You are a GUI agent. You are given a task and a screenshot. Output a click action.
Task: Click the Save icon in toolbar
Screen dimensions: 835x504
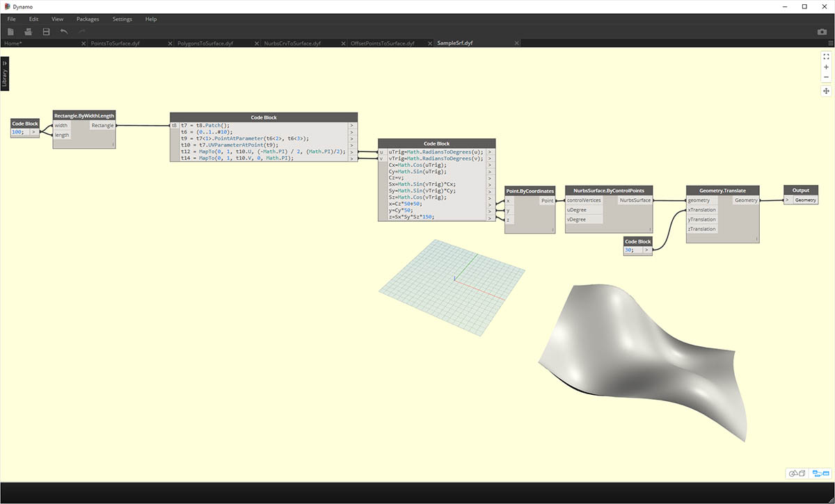pos(46,32)
